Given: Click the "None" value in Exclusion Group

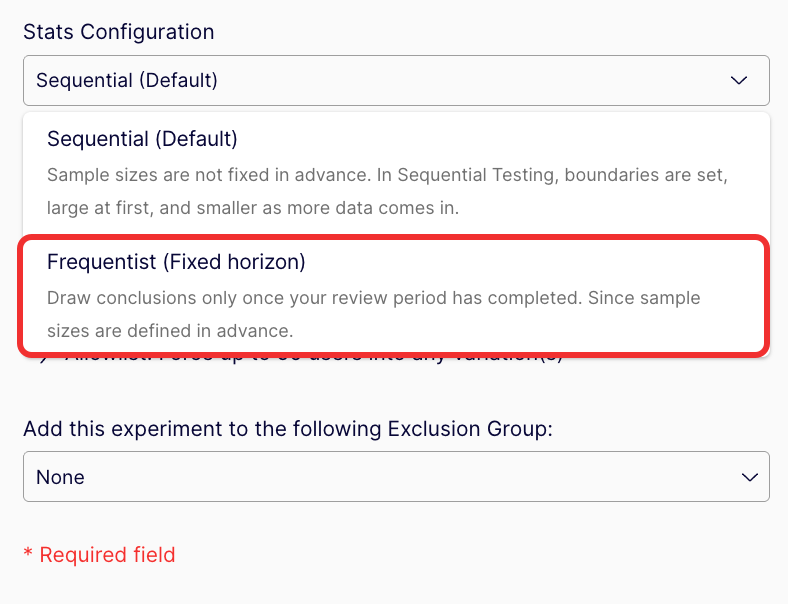Looking at the screenshot, I should [x=60, y=477].
